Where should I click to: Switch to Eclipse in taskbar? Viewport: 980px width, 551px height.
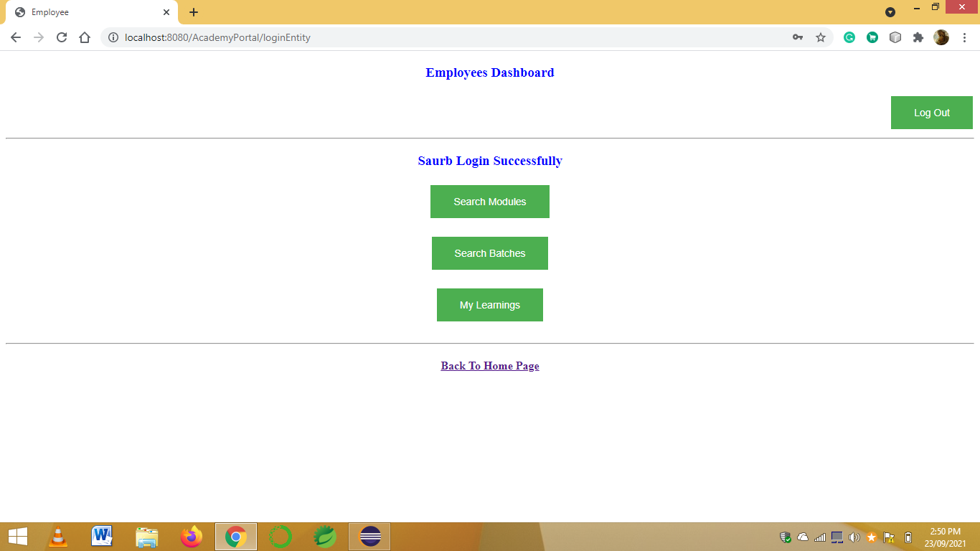coord(369,537)
